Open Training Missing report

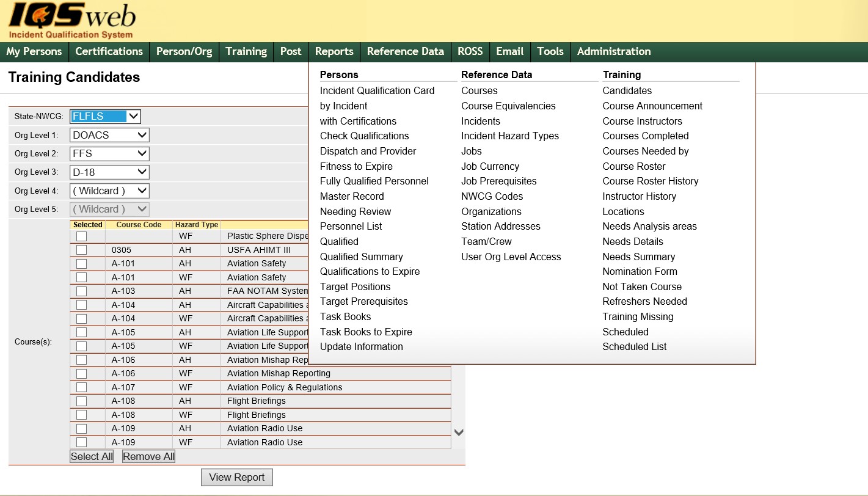[638, 316]
